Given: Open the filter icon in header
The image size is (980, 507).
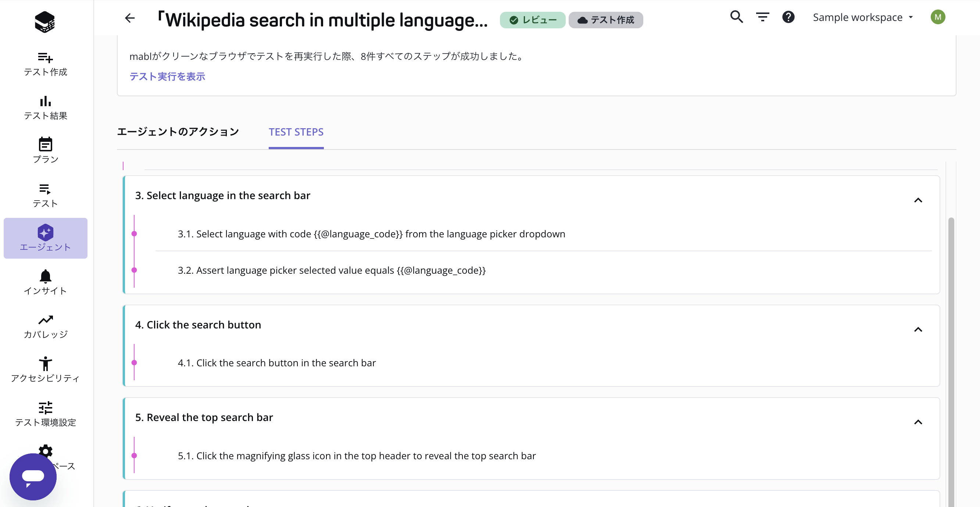Looking at the screenshot, I should (x=762, y=17).
